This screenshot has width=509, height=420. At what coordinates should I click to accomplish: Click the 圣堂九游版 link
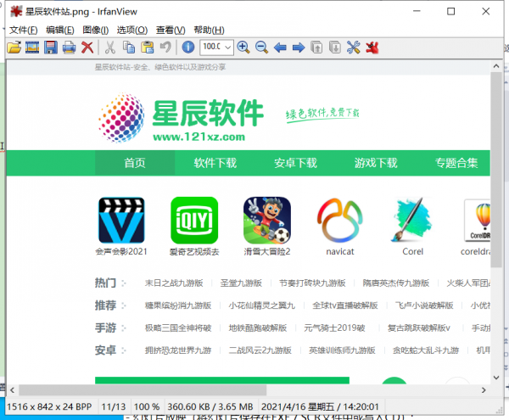(241, 283)
